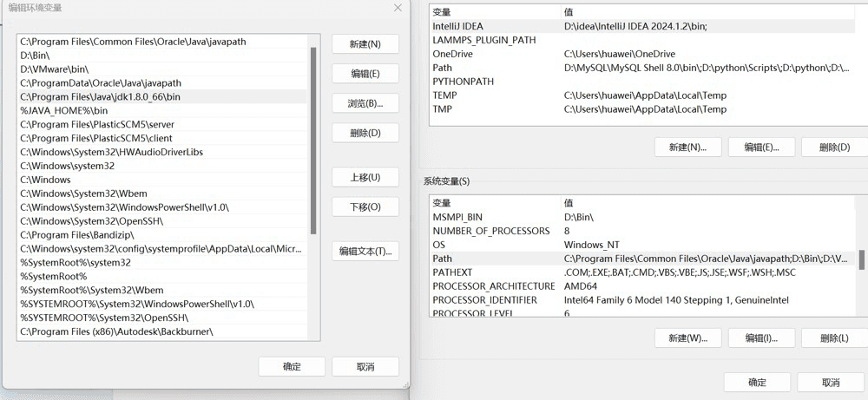Select the D:\Bin\ path entry
This screenshot has height=400, width=868.
[x=161, y=56]
